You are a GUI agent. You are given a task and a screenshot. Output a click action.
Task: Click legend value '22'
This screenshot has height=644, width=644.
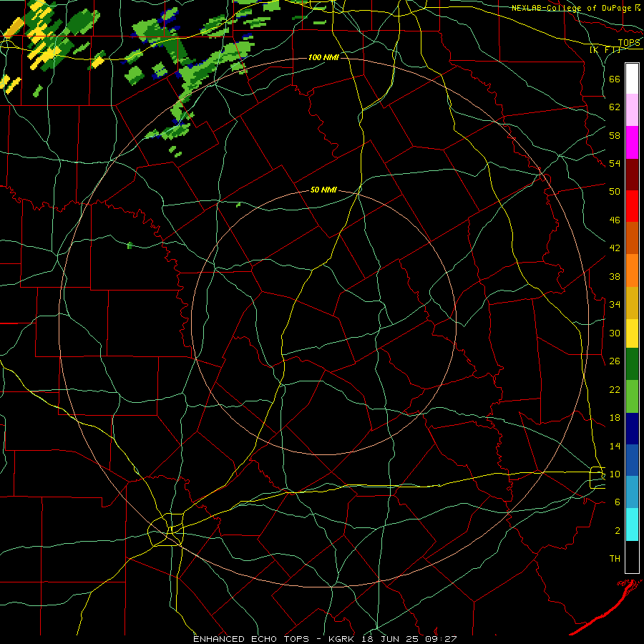point(615,389)
